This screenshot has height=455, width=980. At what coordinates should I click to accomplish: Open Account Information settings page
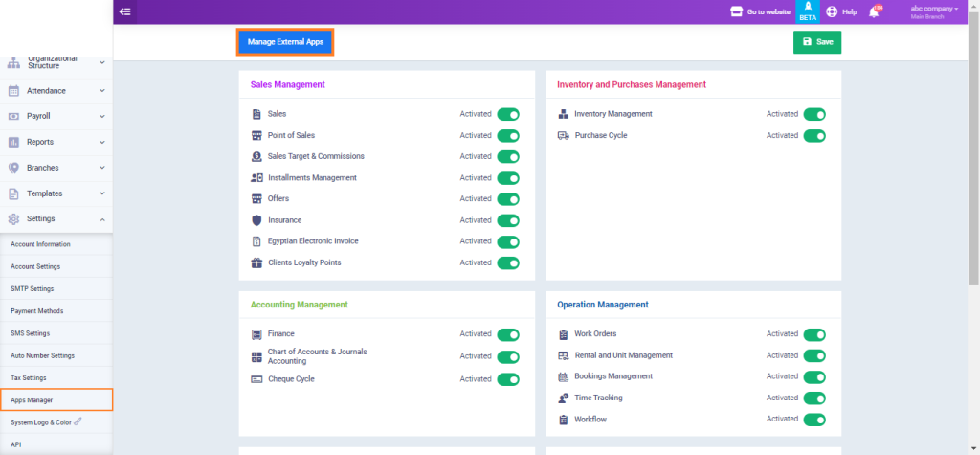[x=56, y=244]
